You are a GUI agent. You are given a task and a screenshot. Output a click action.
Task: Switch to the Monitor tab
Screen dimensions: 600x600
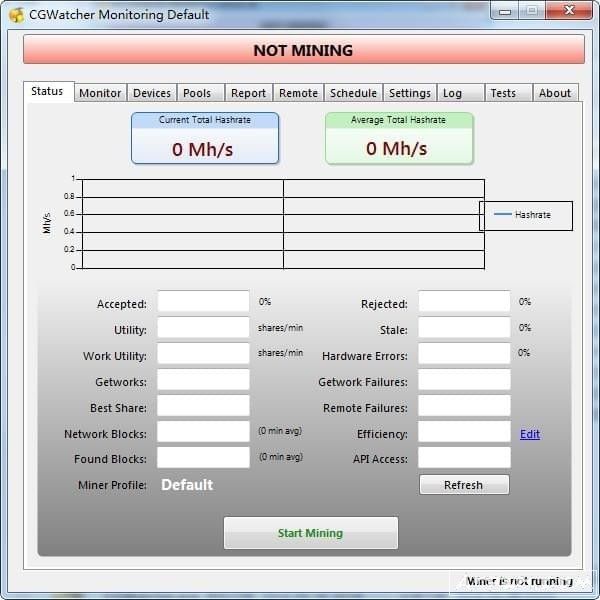click(x=100, y=93)
